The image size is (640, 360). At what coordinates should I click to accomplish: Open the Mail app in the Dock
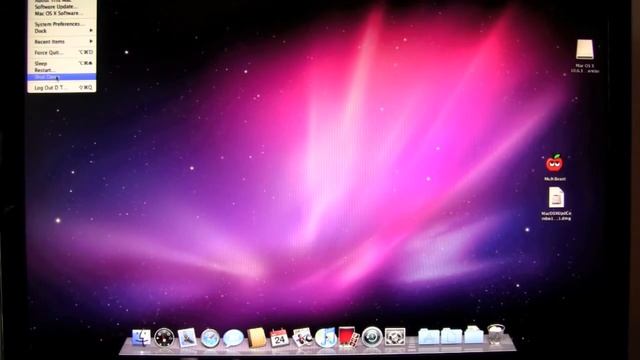pos(187,338)
